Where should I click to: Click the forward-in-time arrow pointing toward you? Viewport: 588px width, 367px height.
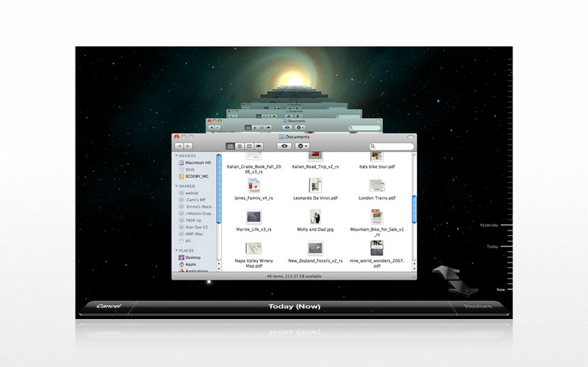coord(463,288)
